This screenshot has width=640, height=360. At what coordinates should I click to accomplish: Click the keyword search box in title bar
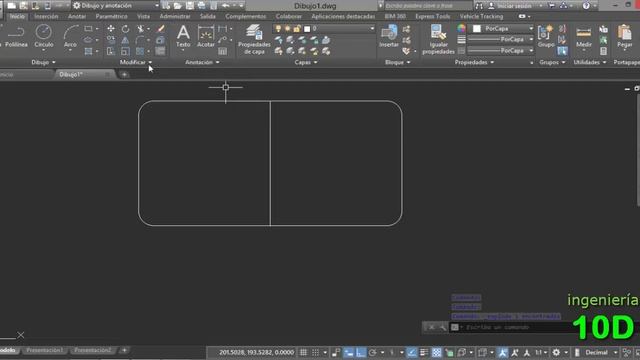pyautogui.click(x=428, y=6)
